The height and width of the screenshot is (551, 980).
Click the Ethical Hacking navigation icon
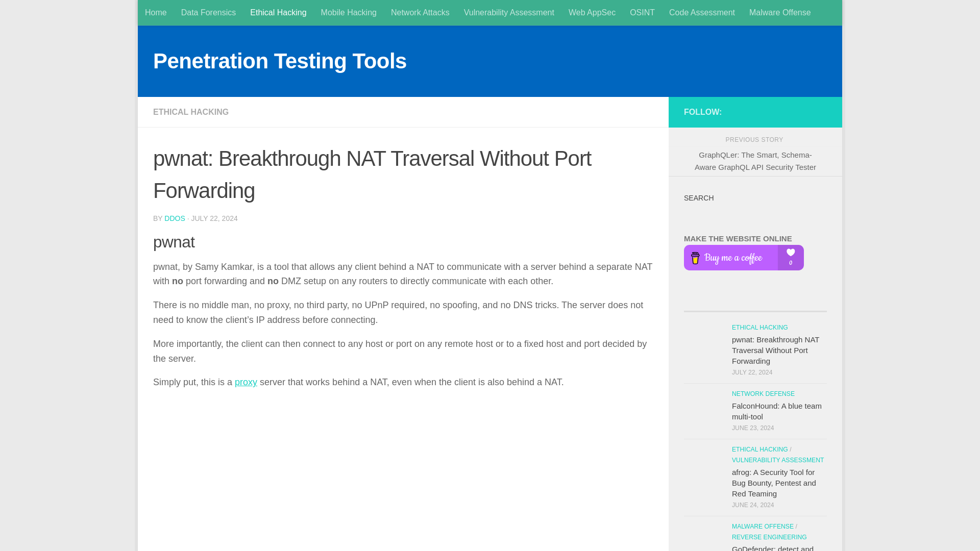(278, 12)
